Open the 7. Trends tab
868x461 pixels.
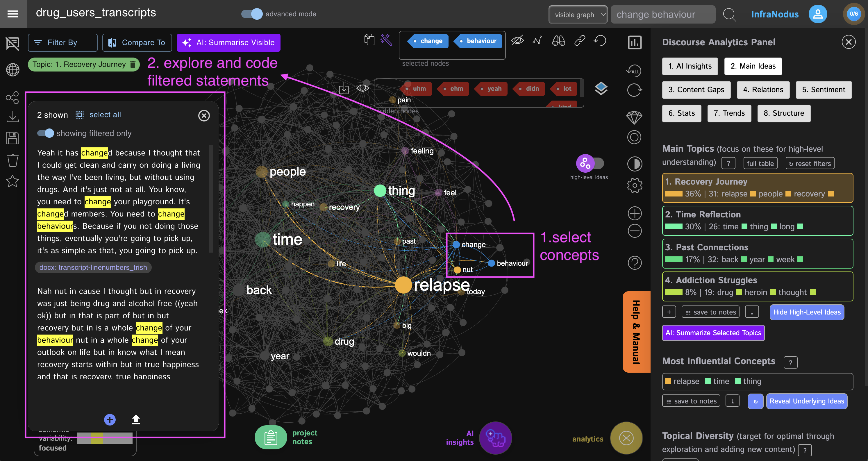(729, 113)
